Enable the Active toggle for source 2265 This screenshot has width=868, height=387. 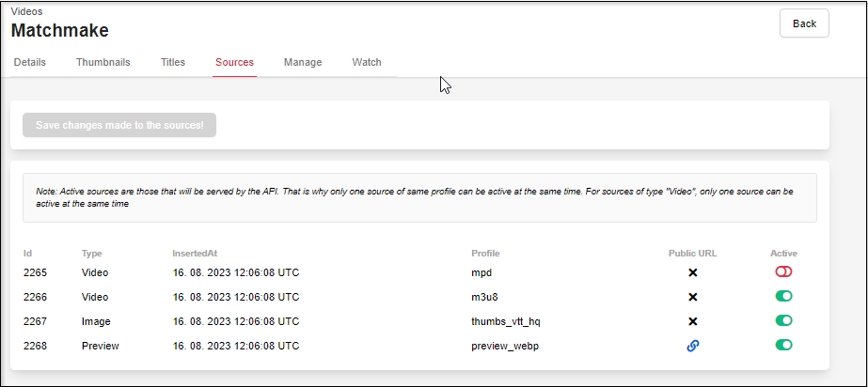coord(783,271)
